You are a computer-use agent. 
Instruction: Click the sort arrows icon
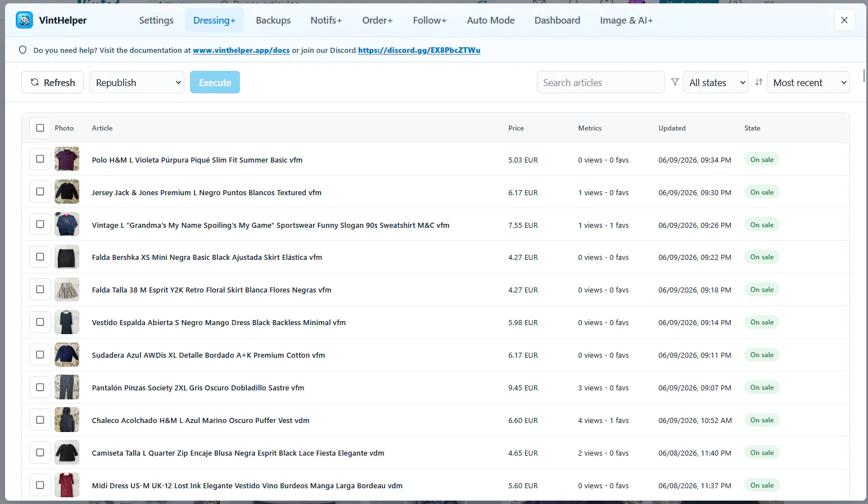pyautogui.click(x=758, y=82)
